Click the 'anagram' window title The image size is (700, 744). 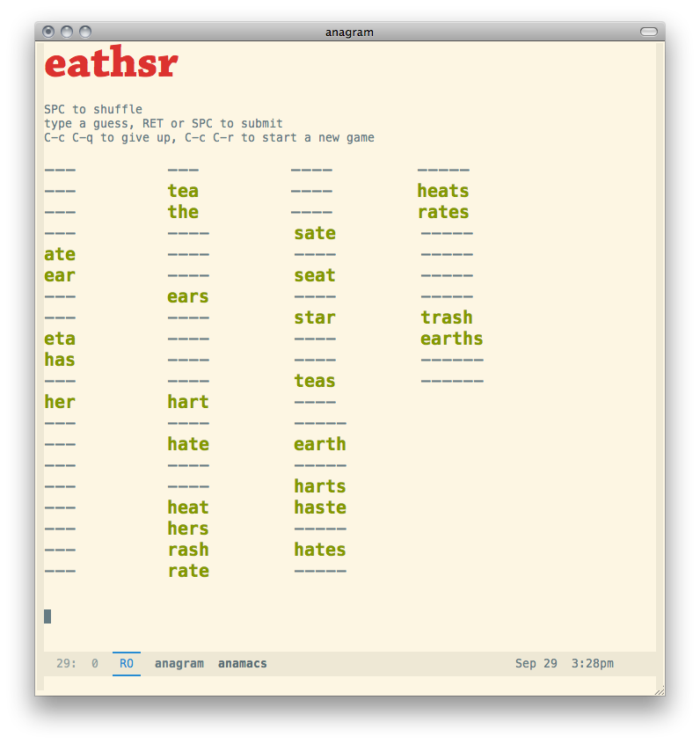[x=349, y=33]
